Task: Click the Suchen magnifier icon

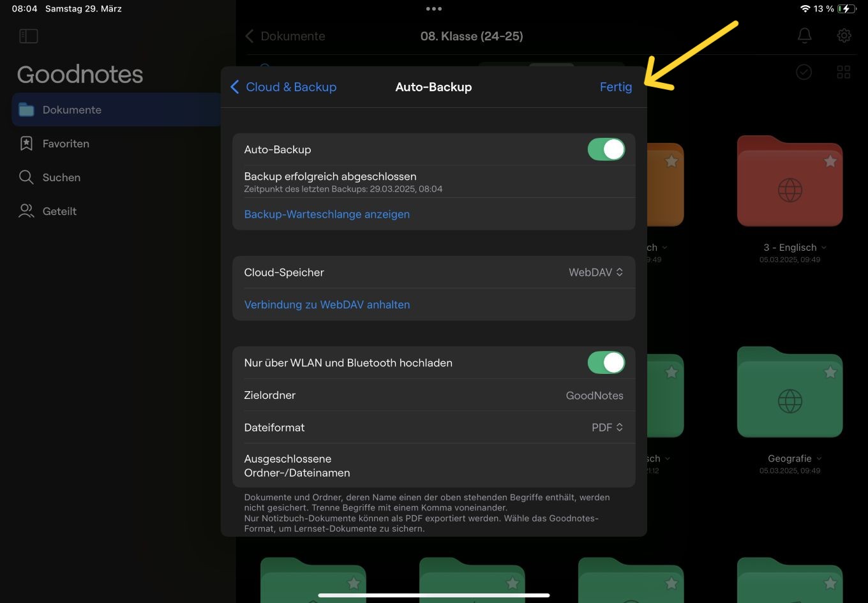Action: pyautogui.click(x=26, y=177)
